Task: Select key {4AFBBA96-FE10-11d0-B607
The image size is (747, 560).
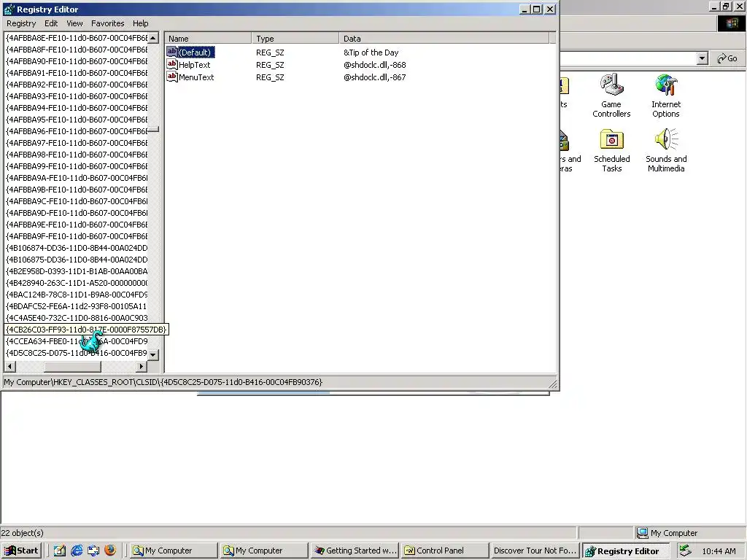Action: click(x=76, y=131)
